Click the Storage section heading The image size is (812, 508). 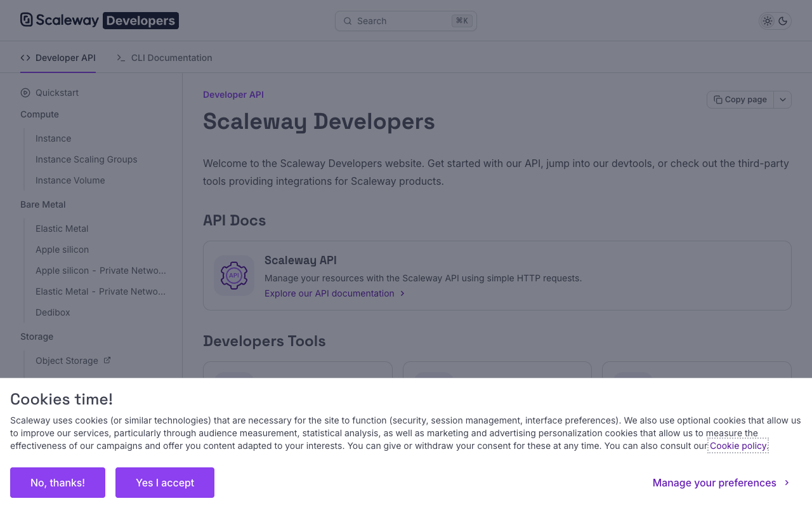click(37, 337)
